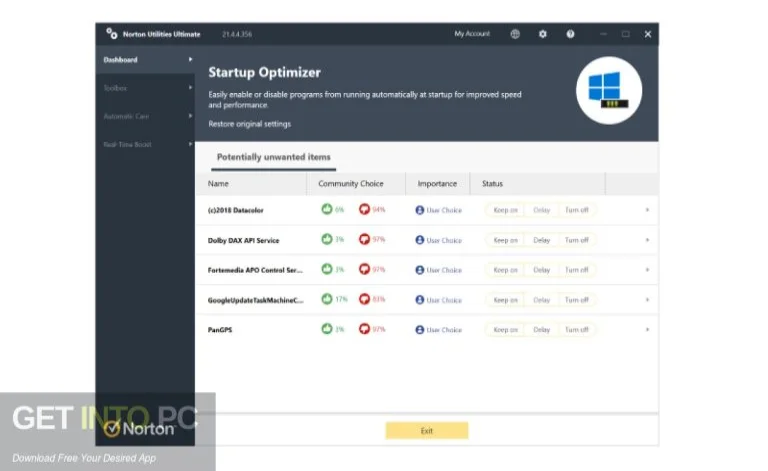This screenshot has width=768, height=471.
Task: Click thumbs up for (c)2018 Datacolor
Action: pos(327,209)
